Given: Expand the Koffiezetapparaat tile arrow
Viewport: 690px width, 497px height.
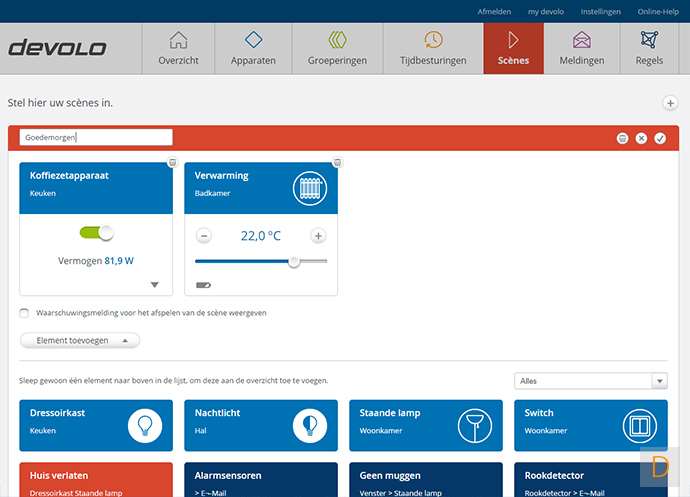Looking at the screenshot, I should coord(154,285).
